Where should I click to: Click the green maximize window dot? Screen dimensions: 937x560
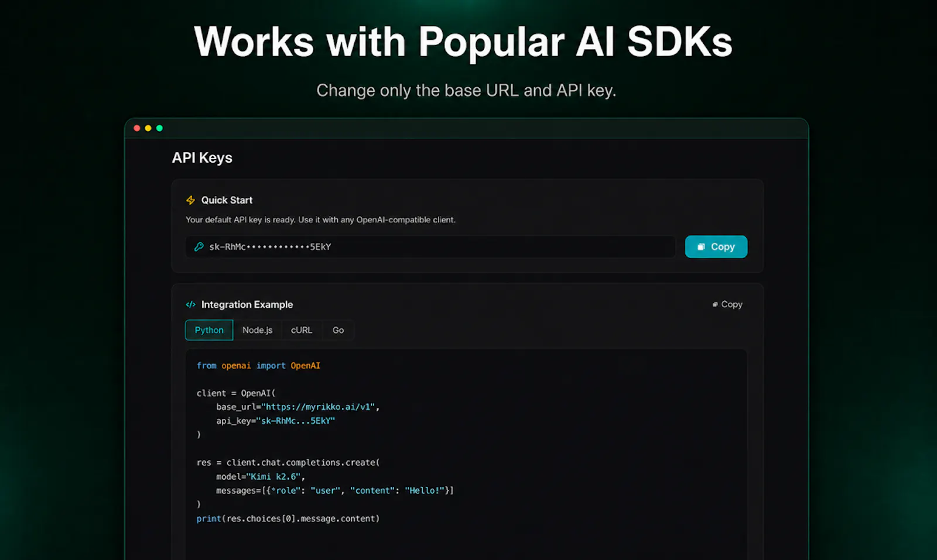159,128
